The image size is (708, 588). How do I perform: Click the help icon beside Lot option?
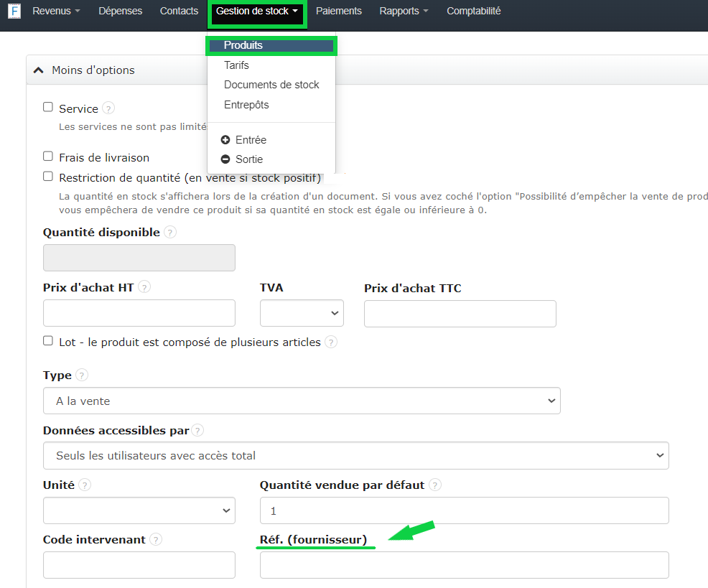tap(331, 342)
